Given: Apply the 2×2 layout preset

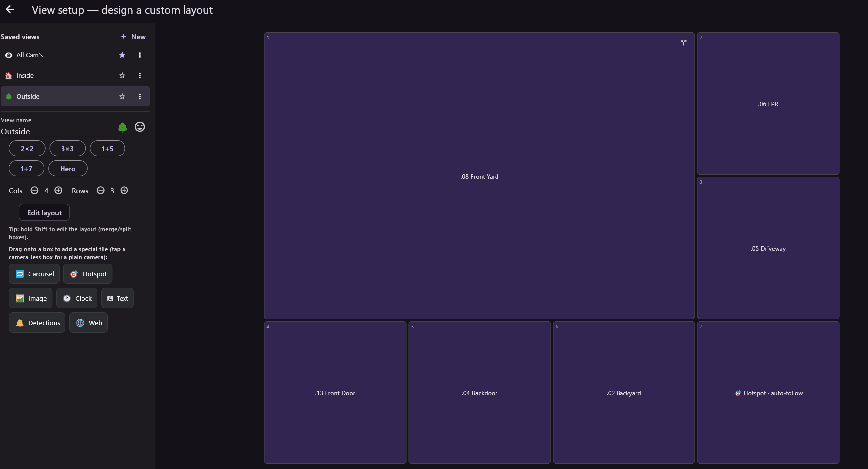Looking at the screenshot, I should click(x=27, y=149).
